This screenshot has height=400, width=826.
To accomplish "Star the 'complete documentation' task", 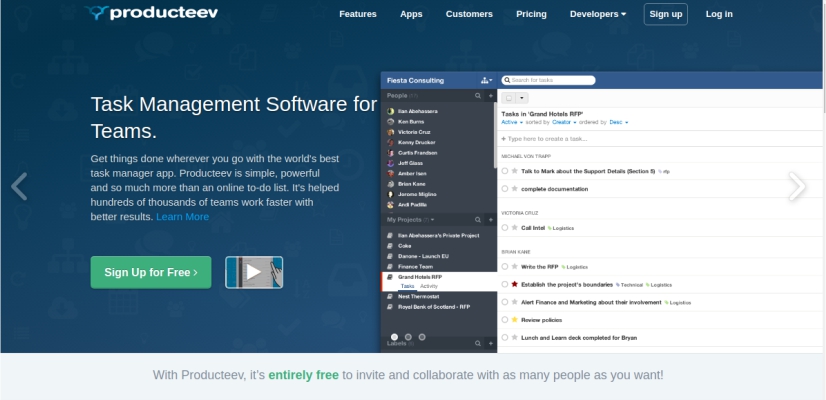I will pos(515,189).
